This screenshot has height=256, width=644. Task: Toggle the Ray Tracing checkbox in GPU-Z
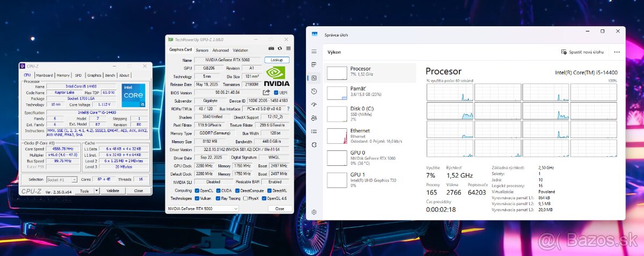[x=218, y=199]
